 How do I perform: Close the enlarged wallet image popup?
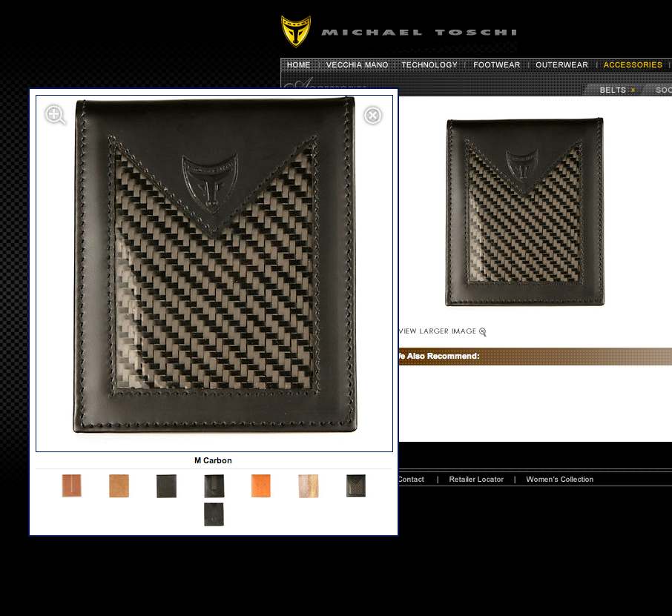tap(372, 115)
